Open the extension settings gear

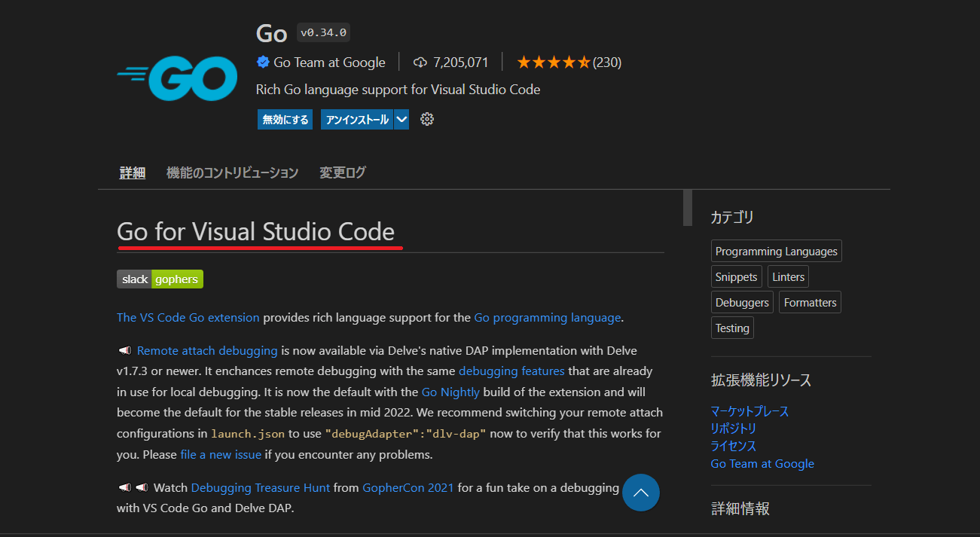pyautogui.click(x=427, y=119)
